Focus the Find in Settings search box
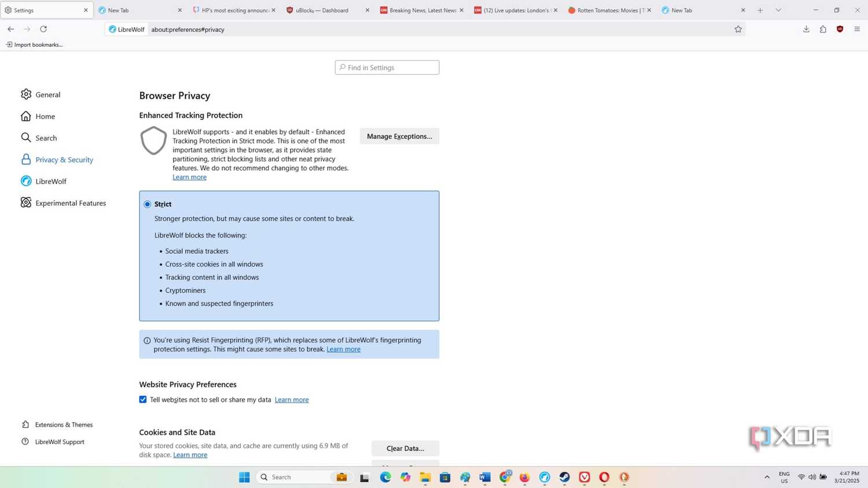The image size is (868, 488). tap(387, 68)
